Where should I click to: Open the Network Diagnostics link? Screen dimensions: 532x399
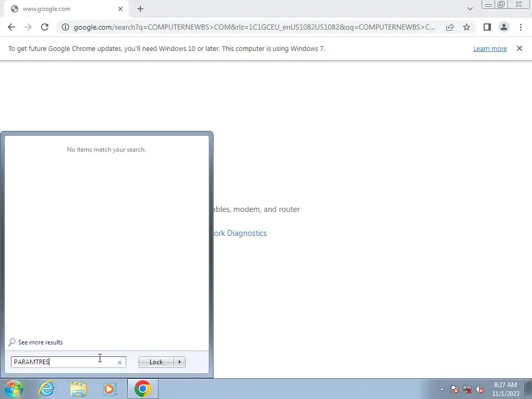240,233
